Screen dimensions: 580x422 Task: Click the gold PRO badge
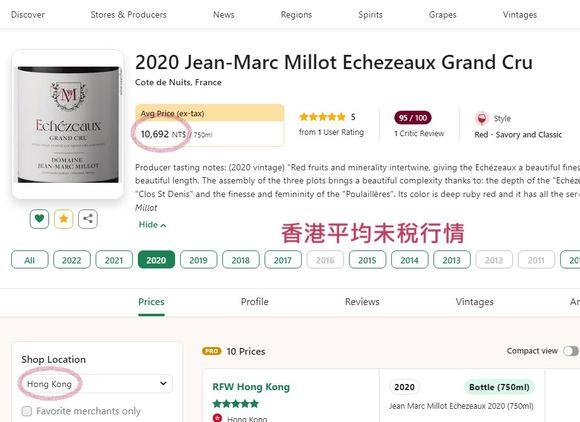211,351
